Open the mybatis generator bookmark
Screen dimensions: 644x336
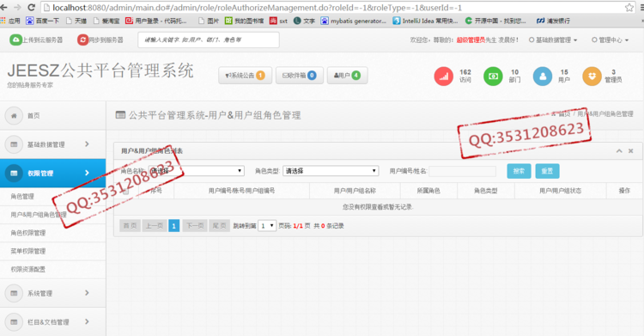click(353, 21)
